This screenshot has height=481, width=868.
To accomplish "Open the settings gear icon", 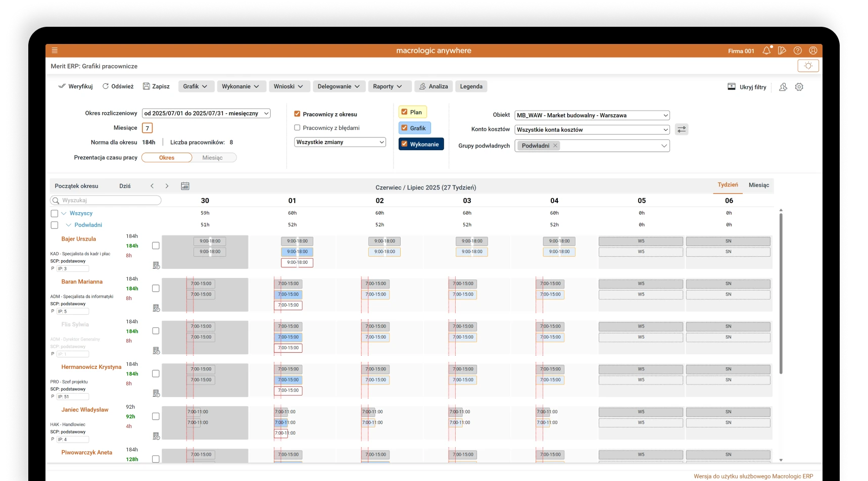I will [x=799, y=87].
